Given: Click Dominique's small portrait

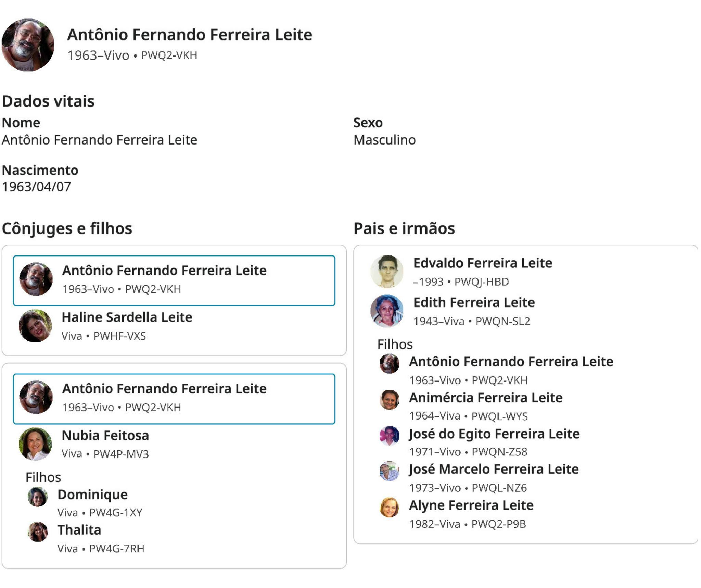Looking at the screenshot, I should [38, 497].
